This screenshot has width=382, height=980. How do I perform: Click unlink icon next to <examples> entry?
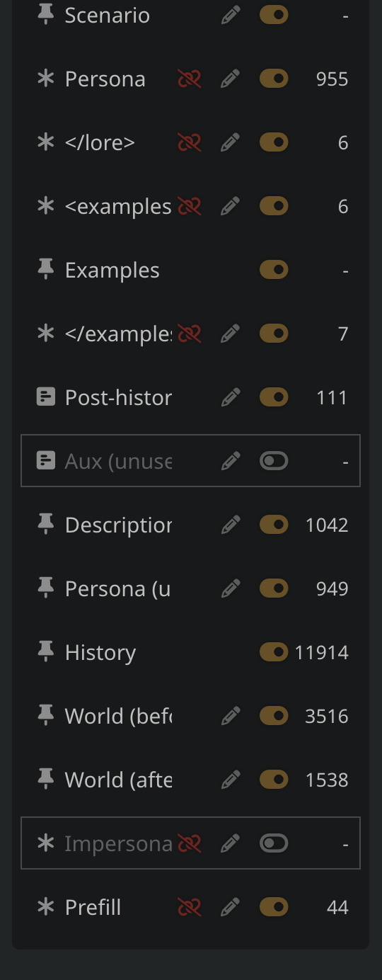[189, 206]
